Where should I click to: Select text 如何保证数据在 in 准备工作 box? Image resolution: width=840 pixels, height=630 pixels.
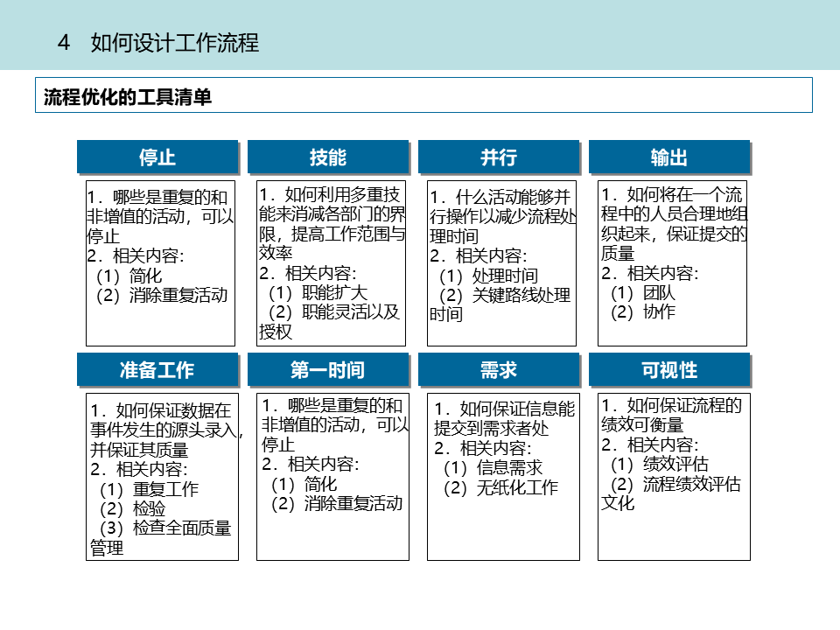(x=173, y=410)
